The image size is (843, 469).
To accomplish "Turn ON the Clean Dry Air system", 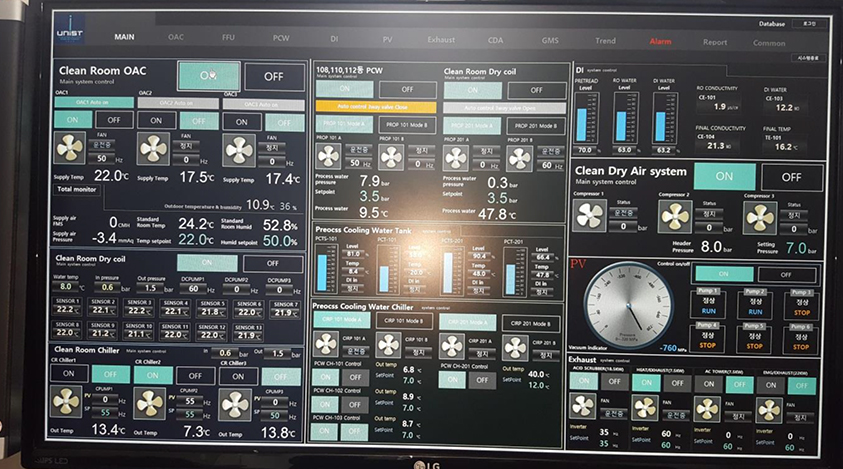I will [724, 176].
